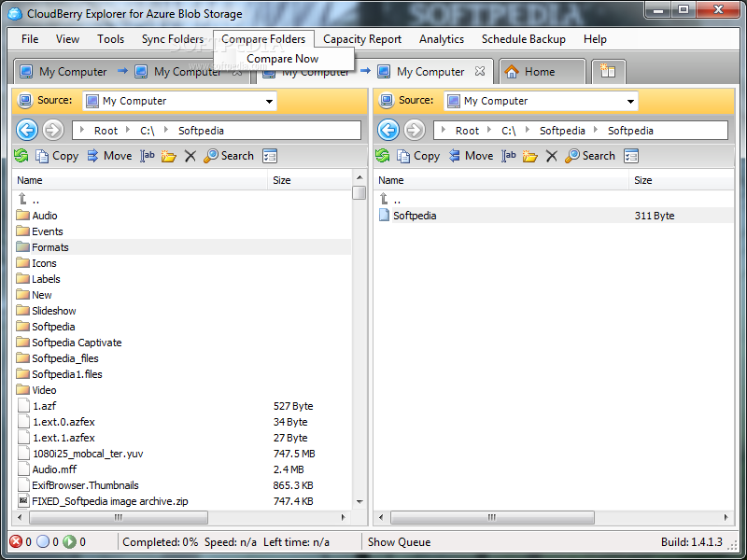Select 1080i25_mobcal_ter.yuv file
The height and width of the screenshot is (560, 747).
pyautogui.click(x=183, y=454)
